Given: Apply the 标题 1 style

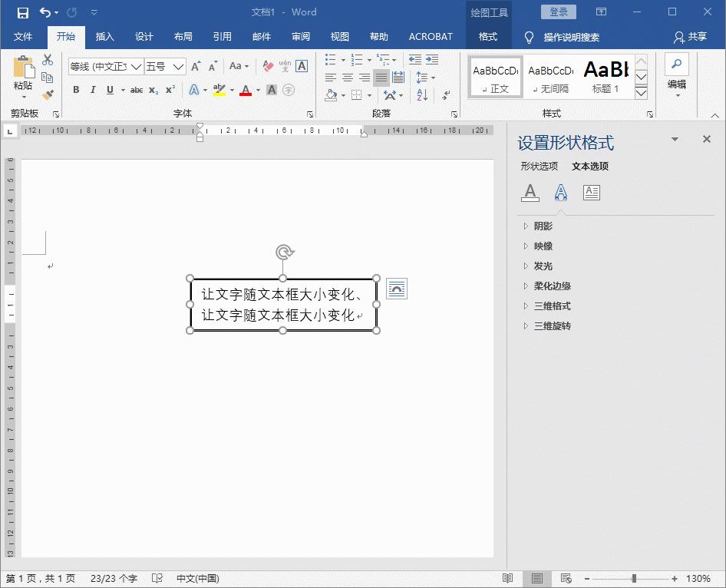Looking at the screenshot, I should (606, 76).
